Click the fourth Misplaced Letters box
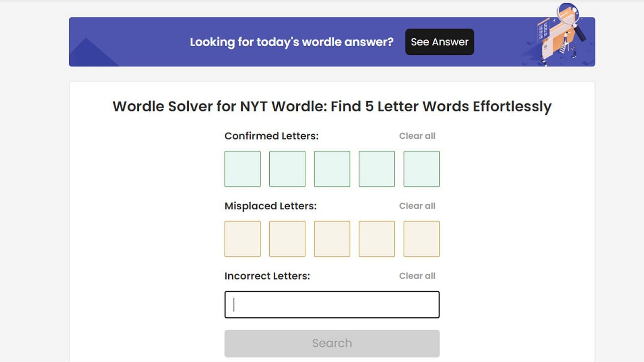This screenshot has height=362, width=644. pyautogui.click(x=377, y=239)
